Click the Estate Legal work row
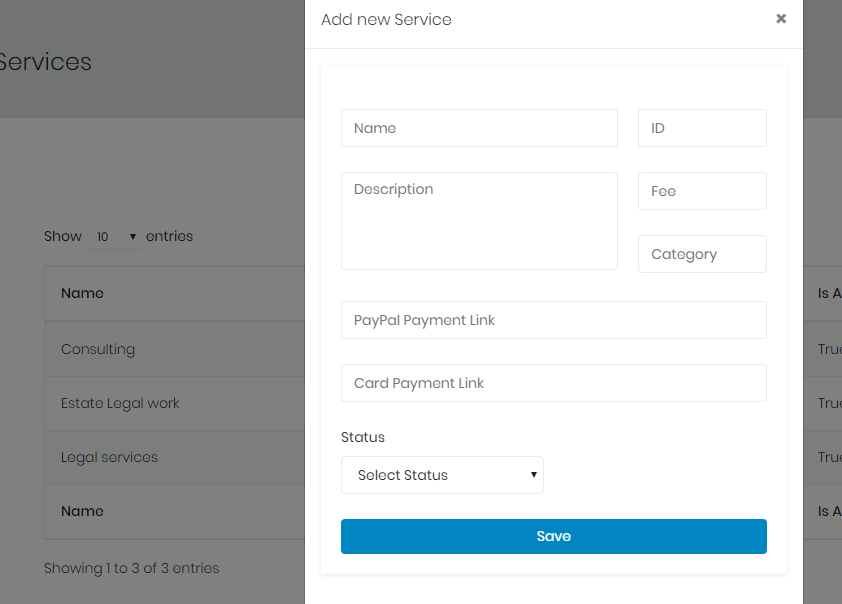Viewport: 842px width, 604px height. 120,403
